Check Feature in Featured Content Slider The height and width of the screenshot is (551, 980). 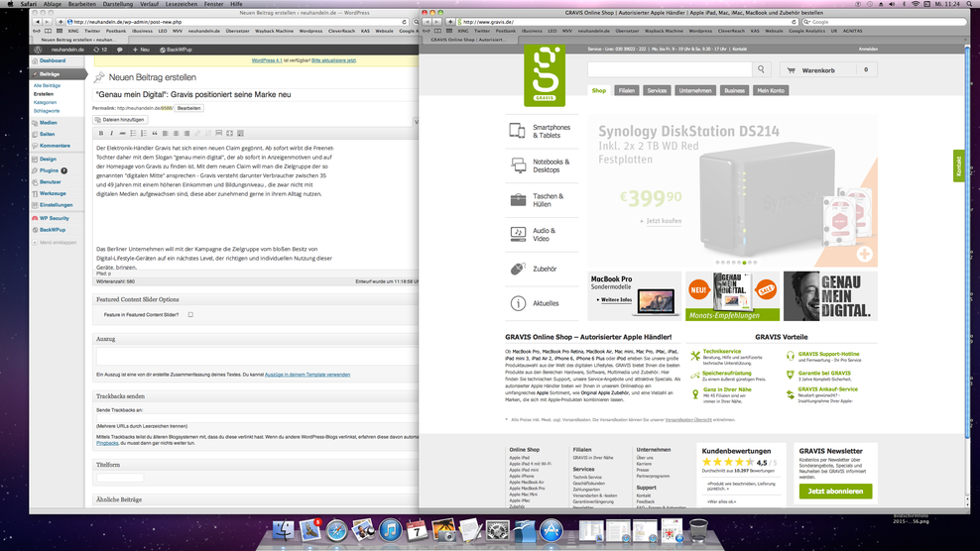(190, 315)
